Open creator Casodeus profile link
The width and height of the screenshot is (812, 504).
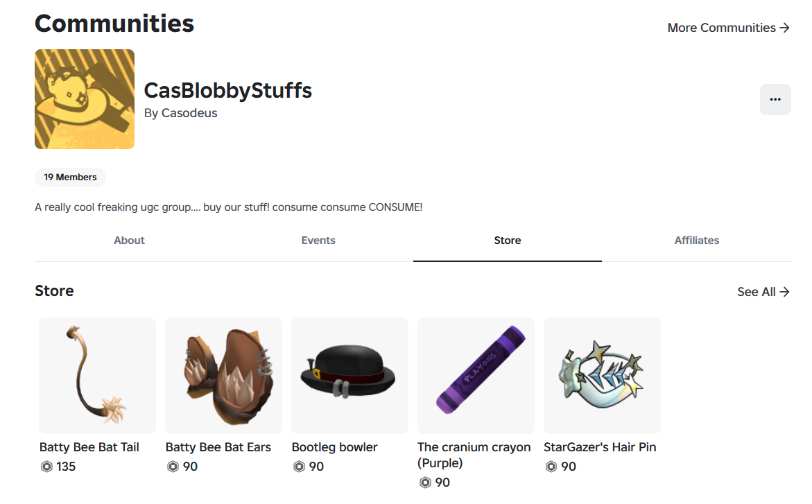pyautogui.click(x=189, y=113)
